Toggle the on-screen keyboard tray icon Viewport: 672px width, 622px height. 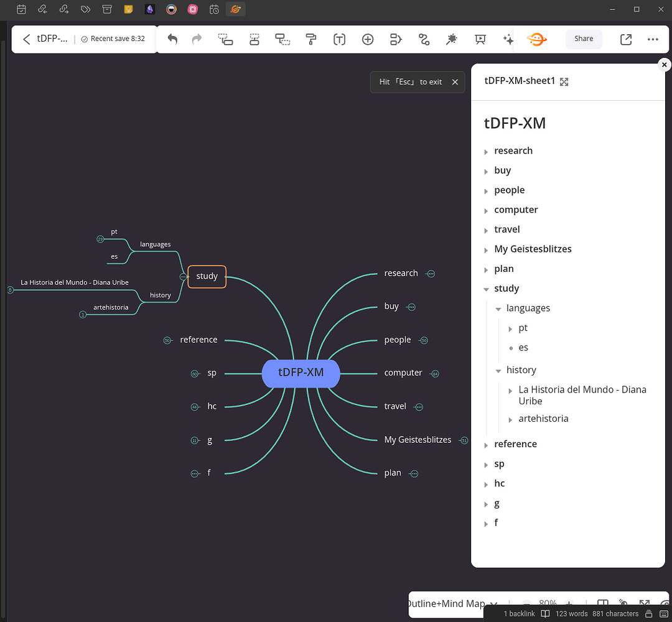click(x=662, y=614)
